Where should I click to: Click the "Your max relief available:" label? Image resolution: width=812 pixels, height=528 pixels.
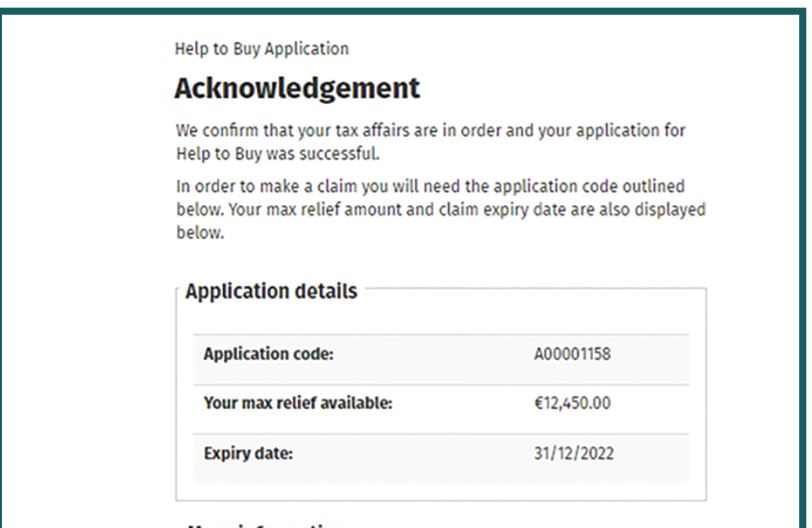tap(297, 404)
